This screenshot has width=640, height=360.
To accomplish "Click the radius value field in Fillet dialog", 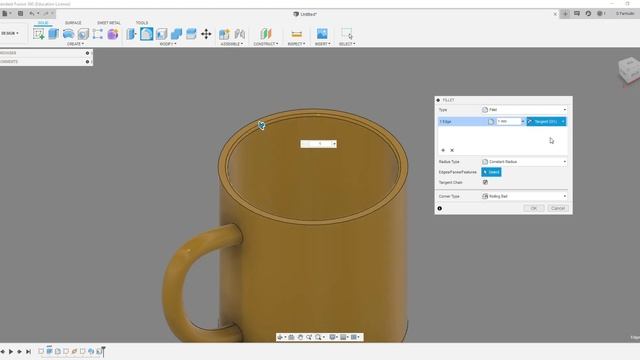I will 508,122.
